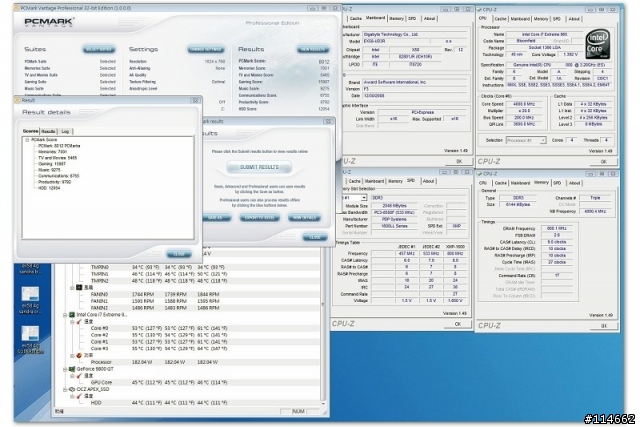Open Memory tab in CPU-Z Mainboard window
640x427 pixels.
tap(396, 18)
